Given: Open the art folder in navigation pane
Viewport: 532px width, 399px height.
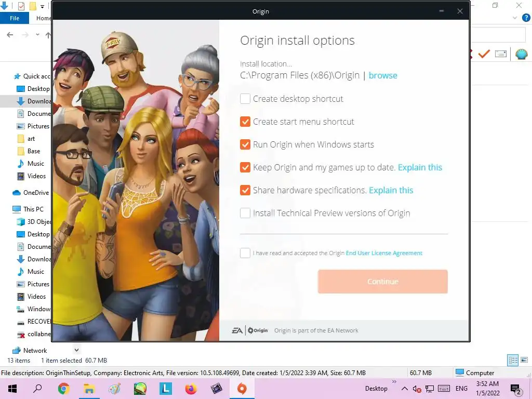Looking at the screenshot, I should point(27,138).
